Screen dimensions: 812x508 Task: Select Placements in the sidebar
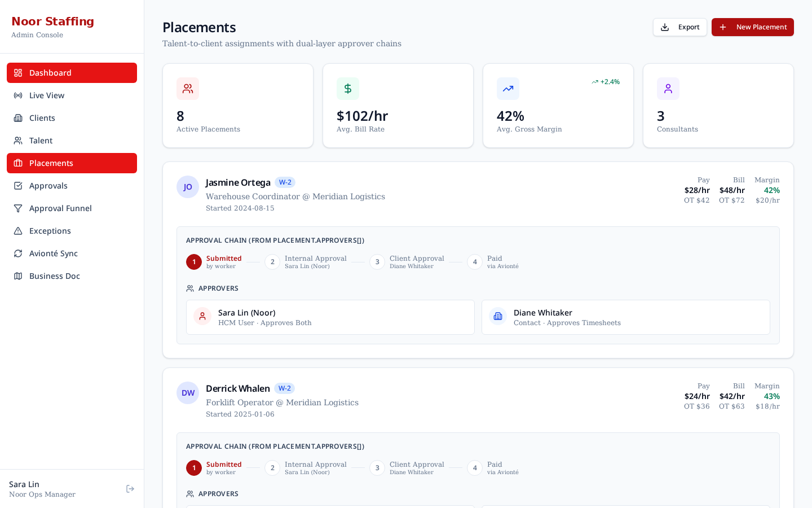(72, 163)
